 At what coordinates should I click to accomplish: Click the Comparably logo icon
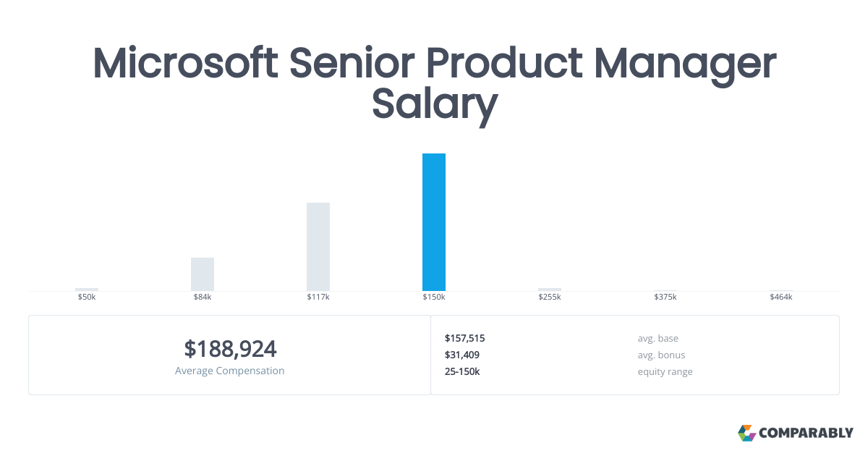(746, 433)
